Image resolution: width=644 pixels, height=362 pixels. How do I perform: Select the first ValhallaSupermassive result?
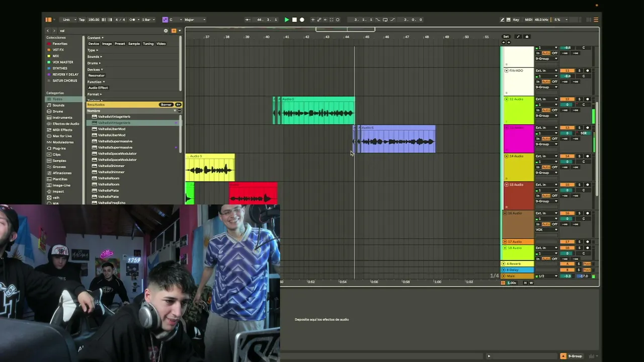115,141
